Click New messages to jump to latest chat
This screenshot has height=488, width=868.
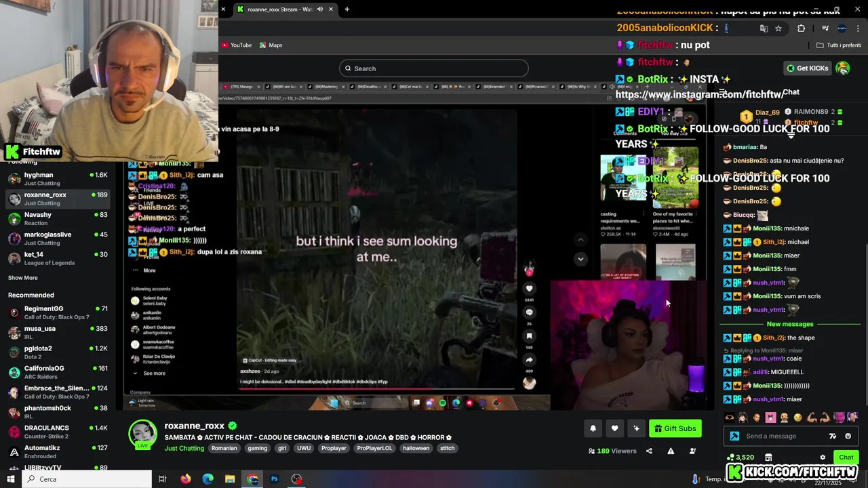789,324
